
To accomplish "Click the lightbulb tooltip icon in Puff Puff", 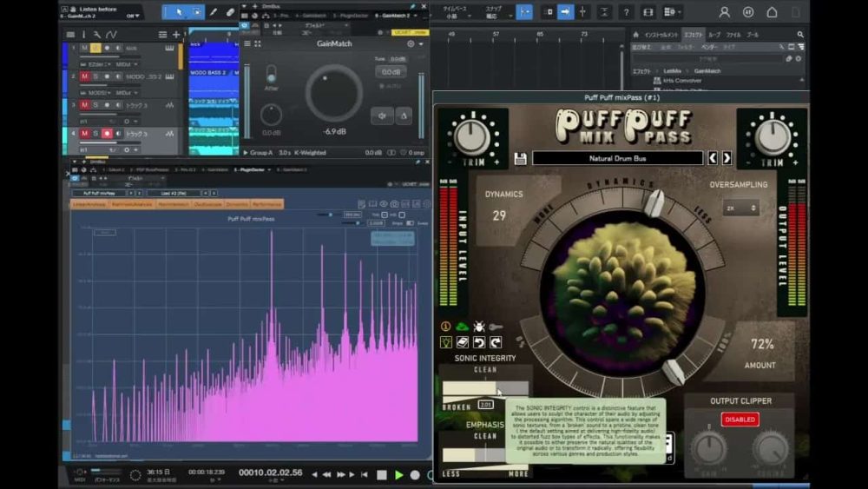I will (x=445, y=342).
